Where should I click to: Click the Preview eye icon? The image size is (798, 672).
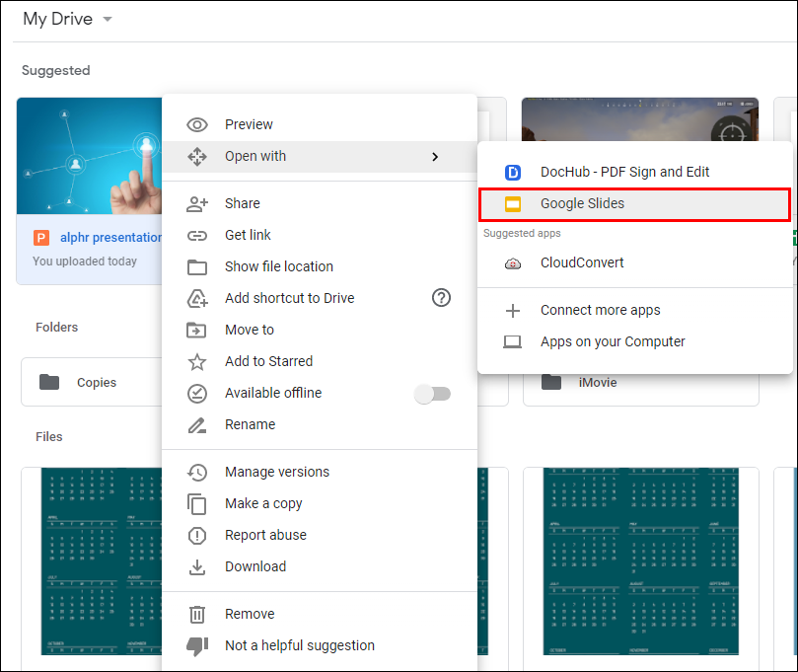197,124
